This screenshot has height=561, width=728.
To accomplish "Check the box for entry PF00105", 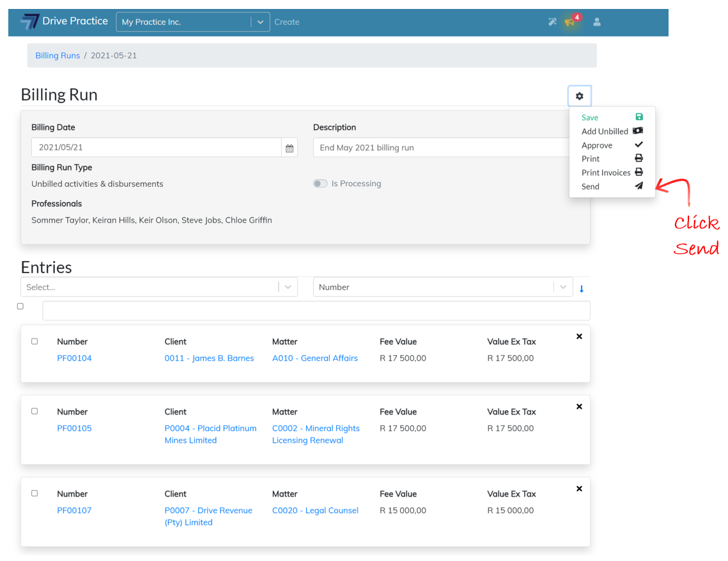I will pyautogui.click(x=35, y=411).
